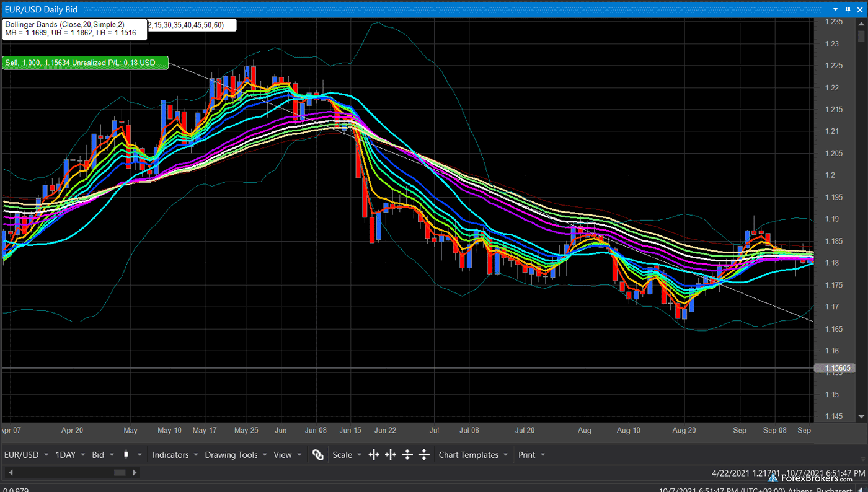Click the up arrow on the price axis scrollbar
The image size is (868, 492).
[x=862, y=22]
